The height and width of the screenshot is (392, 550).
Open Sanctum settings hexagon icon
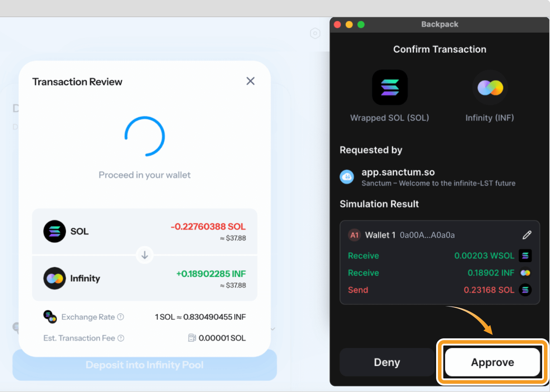point(315,34)
